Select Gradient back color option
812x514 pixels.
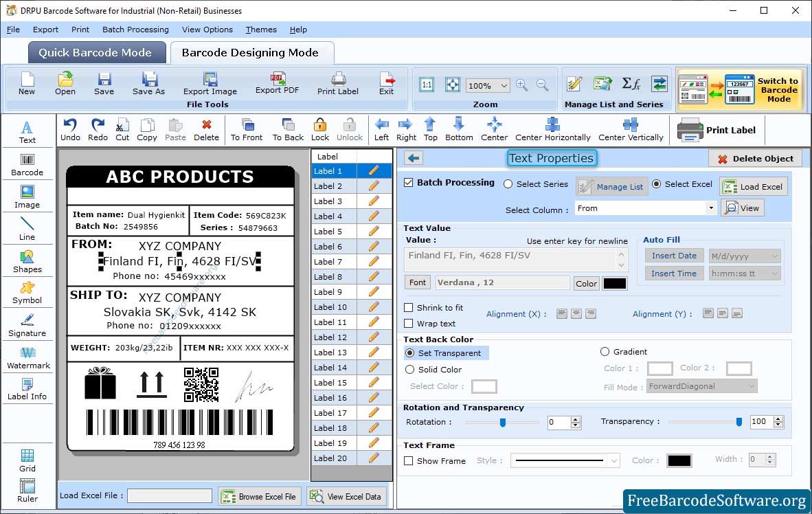coord(605,352)
